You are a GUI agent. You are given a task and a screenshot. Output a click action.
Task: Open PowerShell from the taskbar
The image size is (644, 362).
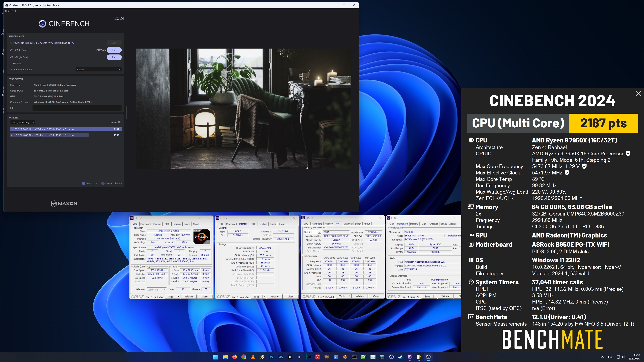336,357
